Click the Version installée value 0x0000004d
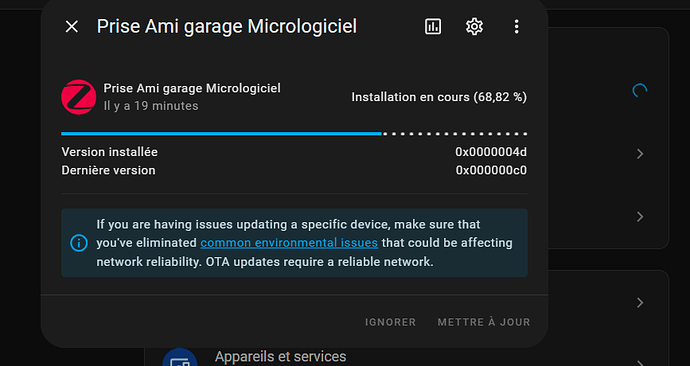The image size is (690, 366). [x=491, y=152]
